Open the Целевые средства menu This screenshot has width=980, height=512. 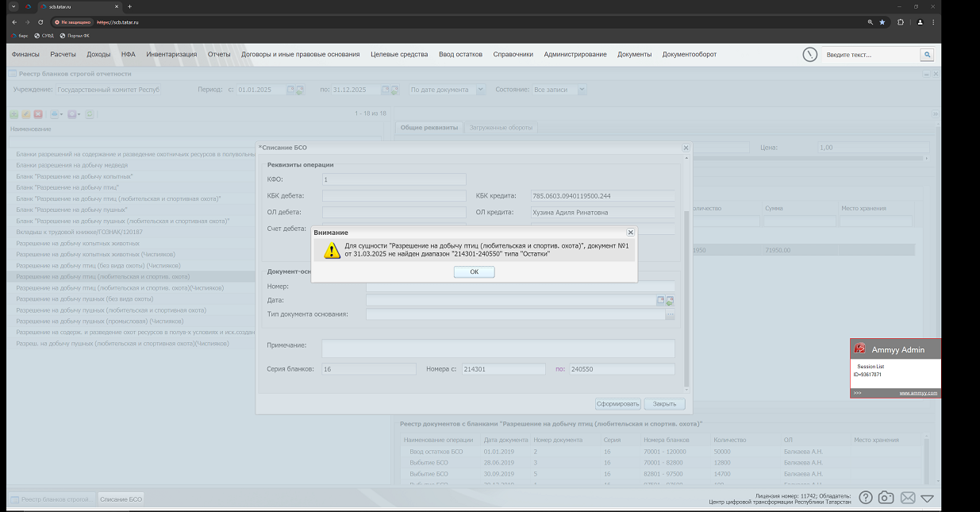399,54
